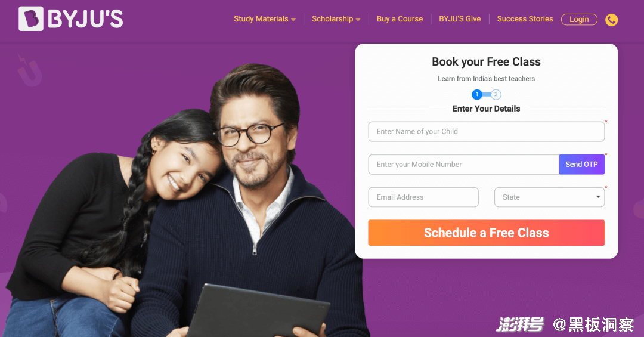Go to Success Stories
Image resolution: width=644 pixels, height=337 pixels.
525,19
